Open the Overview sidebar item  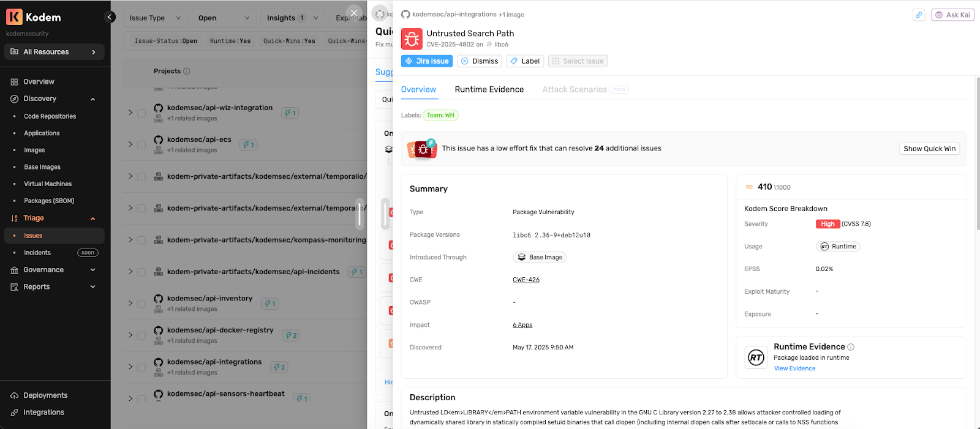pos(39,82)
